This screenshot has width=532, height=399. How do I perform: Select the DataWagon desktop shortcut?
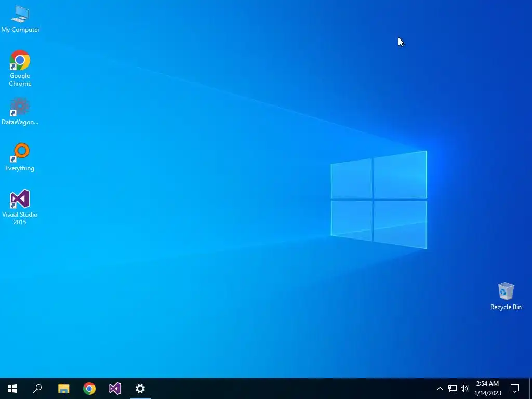(20, 111)
